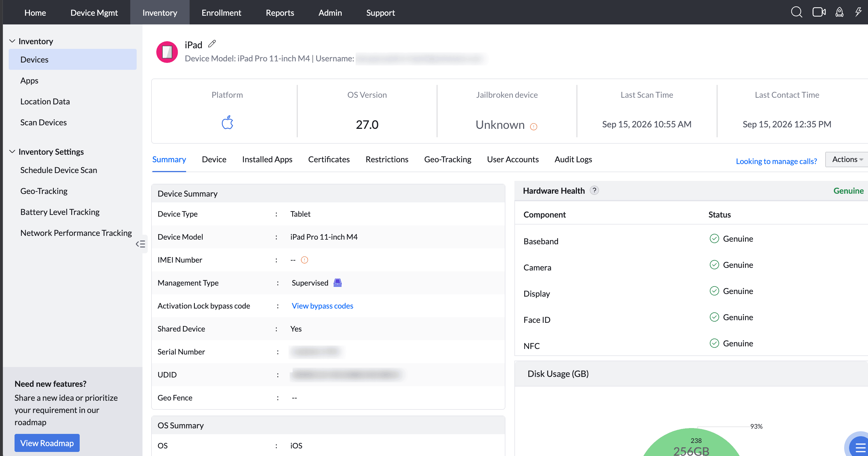The image size is (868, 456).
Task: Select the Summary tab
Action: tap(169, 159)
